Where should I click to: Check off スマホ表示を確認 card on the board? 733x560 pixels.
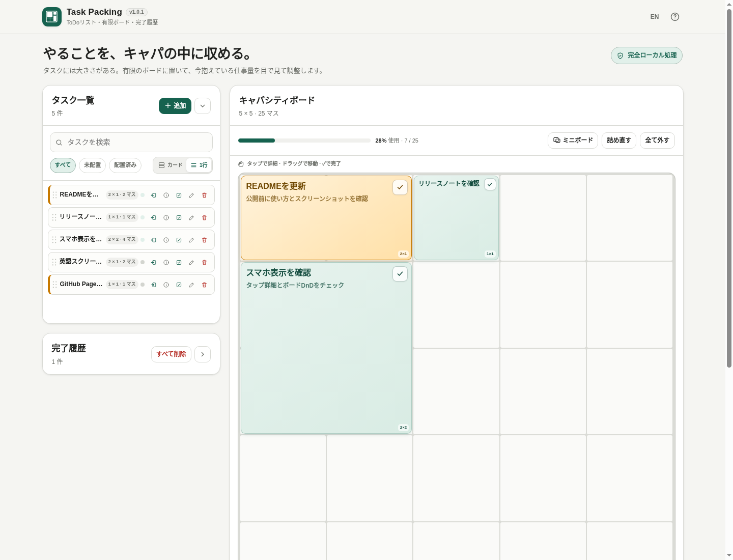coord(400,274)
